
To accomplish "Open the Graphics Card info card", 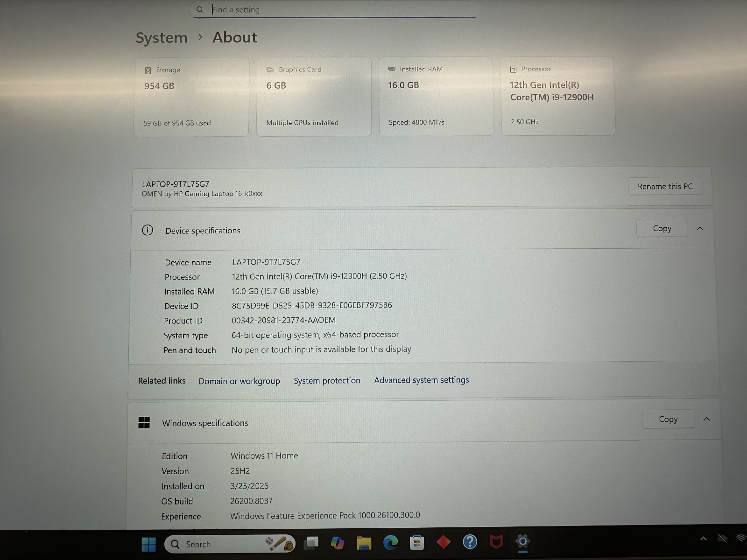I will click(314, 97).
